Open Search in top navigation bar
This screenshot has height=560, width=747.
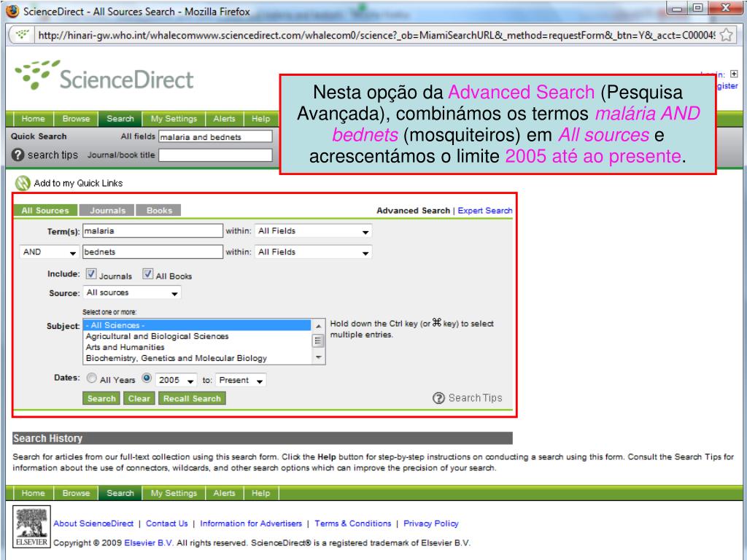[120, 119]
